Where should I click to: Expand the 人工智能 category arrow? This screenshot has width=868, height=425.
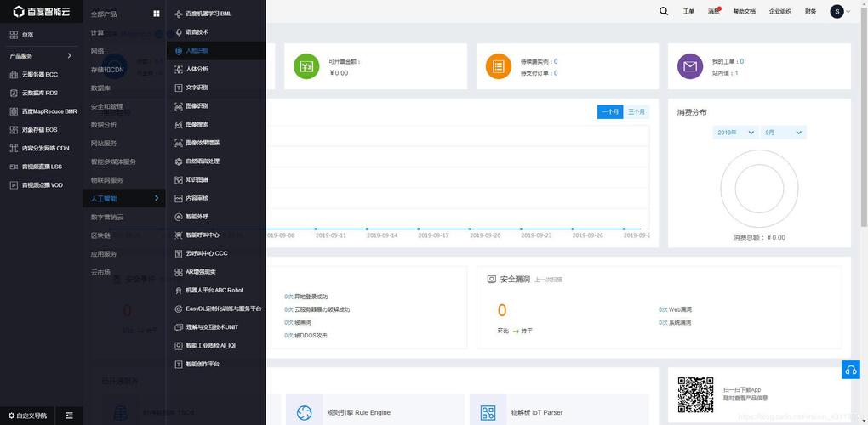(157, 198)
